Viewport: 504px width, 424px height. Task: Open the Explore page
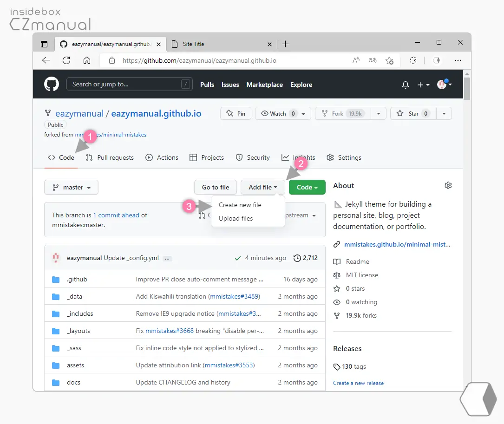(x=301, y=85)
